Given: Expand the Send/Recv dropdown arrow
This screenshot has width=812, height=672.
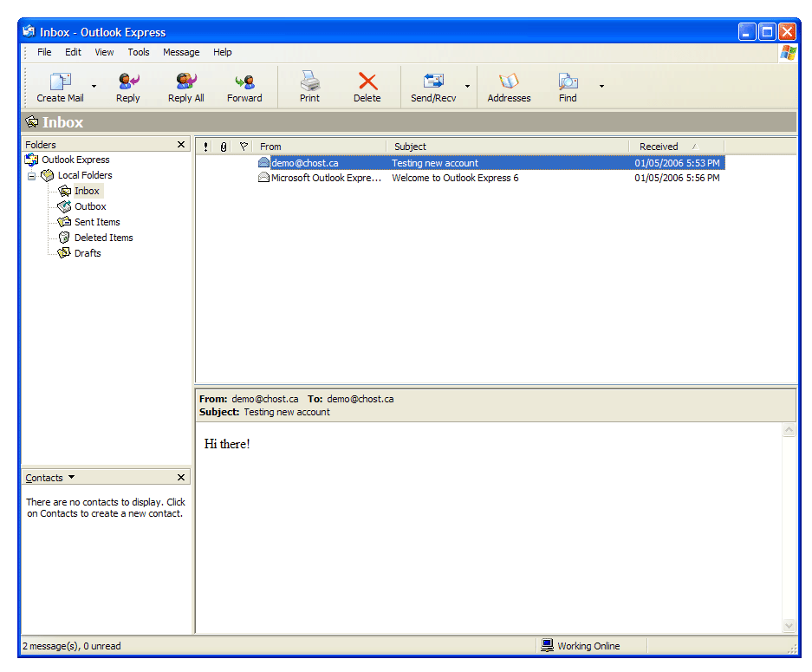Looking at the screenshot, I should point(467,87).
